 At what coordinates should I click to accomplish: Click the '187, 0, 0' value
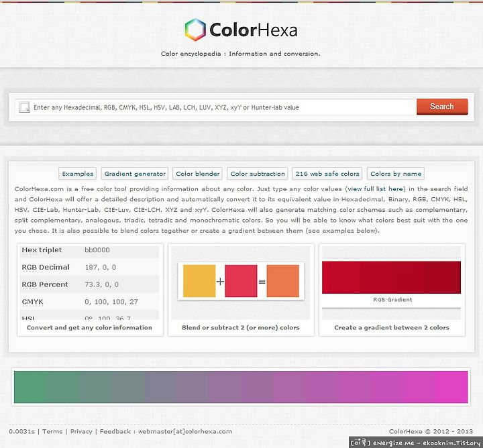[101, 268]
